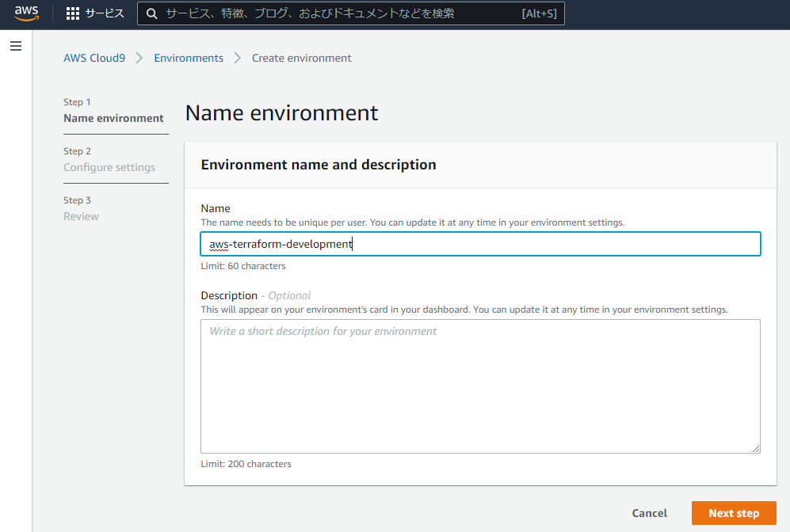790x532 pixels.
Task: Click into the Description text area
Action: tap(480, 386)
